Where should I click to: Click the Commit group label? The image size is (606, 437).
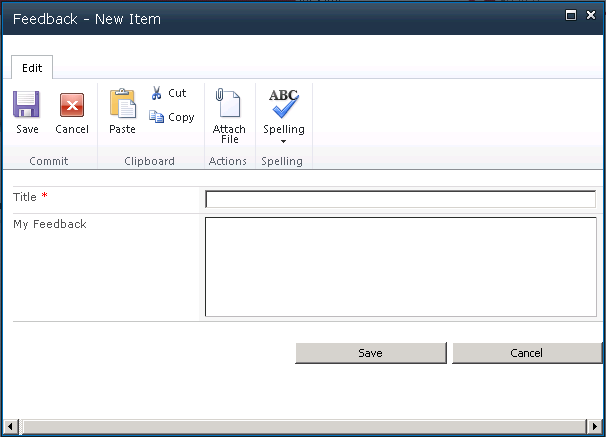pyautogui.click(x=49, y=161)
